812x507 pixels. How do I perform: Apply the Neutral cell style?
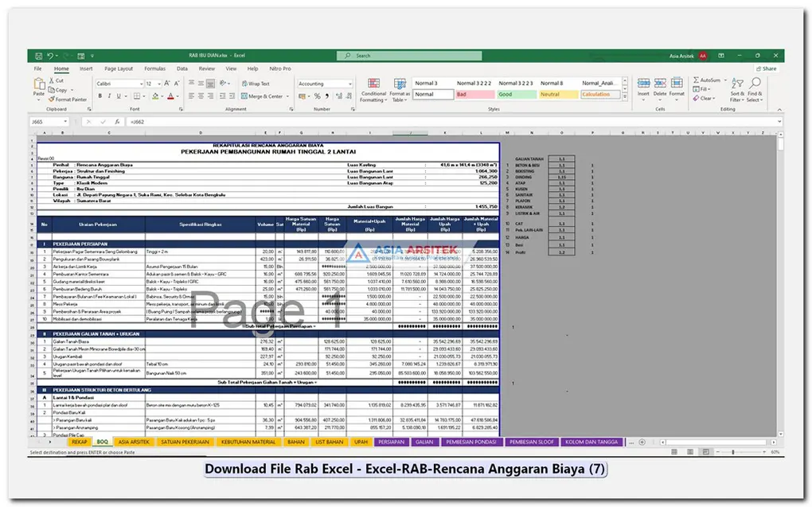(x=558, y=94)
